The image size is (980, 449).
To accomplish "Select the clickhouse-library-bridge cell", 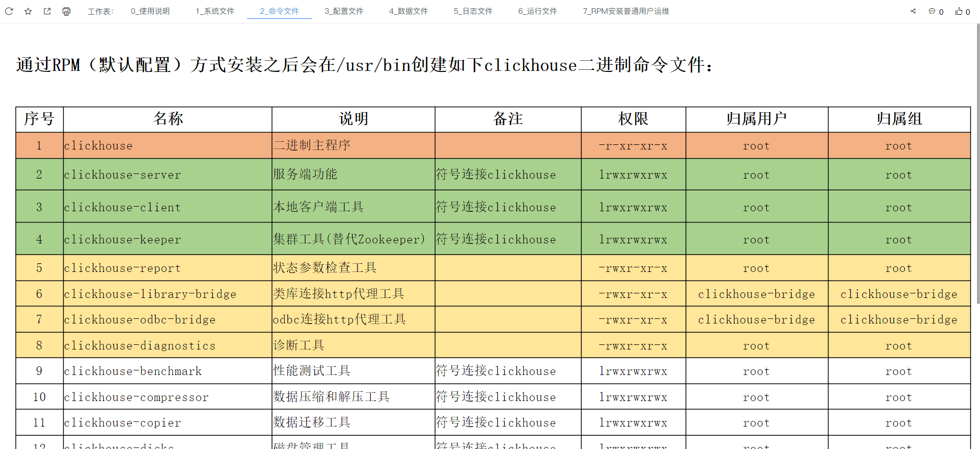I will [168, 294].
